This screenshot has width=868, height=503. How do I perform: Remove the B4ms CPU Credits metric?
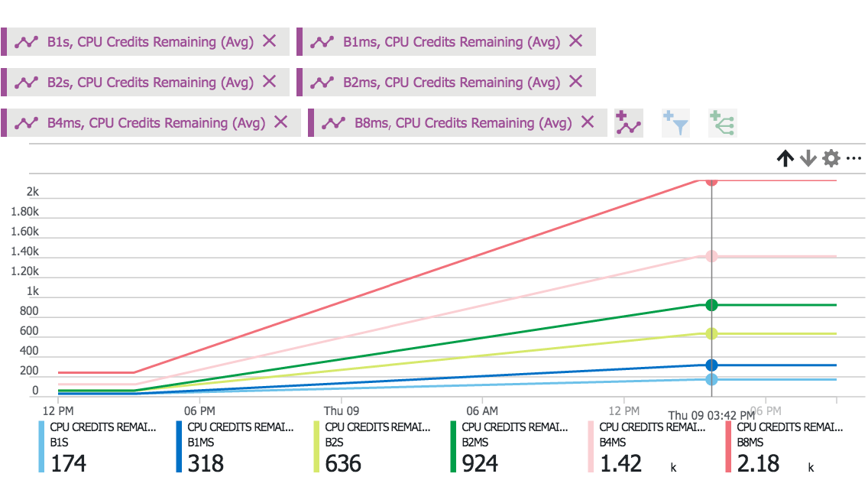click(x=280, y=122)
